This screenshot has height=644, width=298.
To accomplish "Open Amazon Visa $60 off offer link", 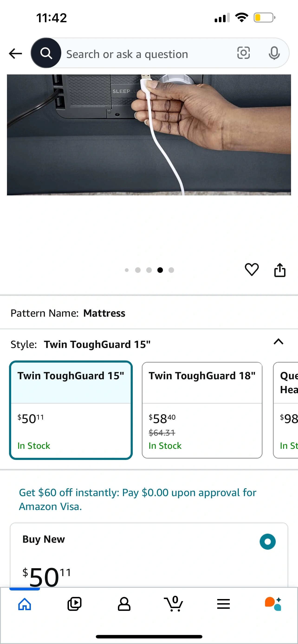I will (138, 499).
